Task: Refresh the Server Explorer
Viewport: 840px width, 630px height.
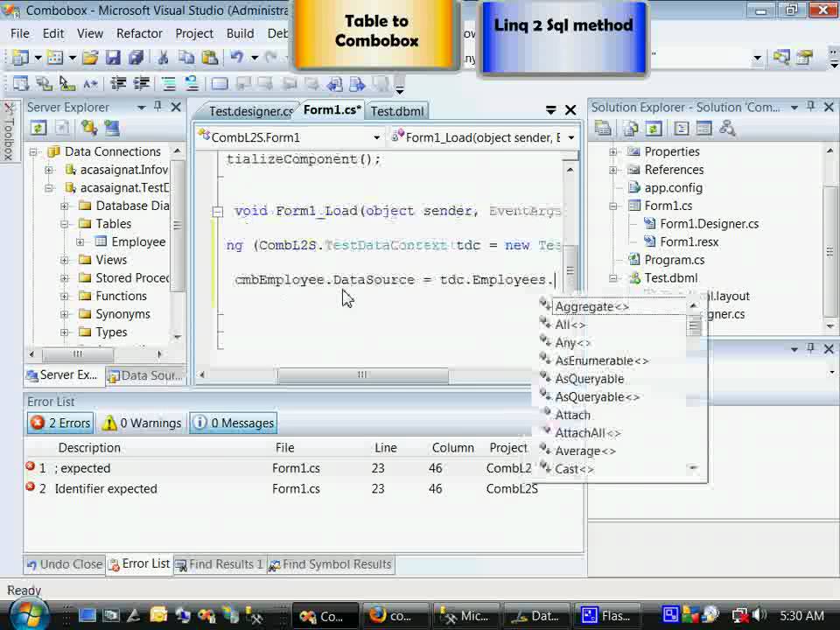Action: (x=38, y=128)
